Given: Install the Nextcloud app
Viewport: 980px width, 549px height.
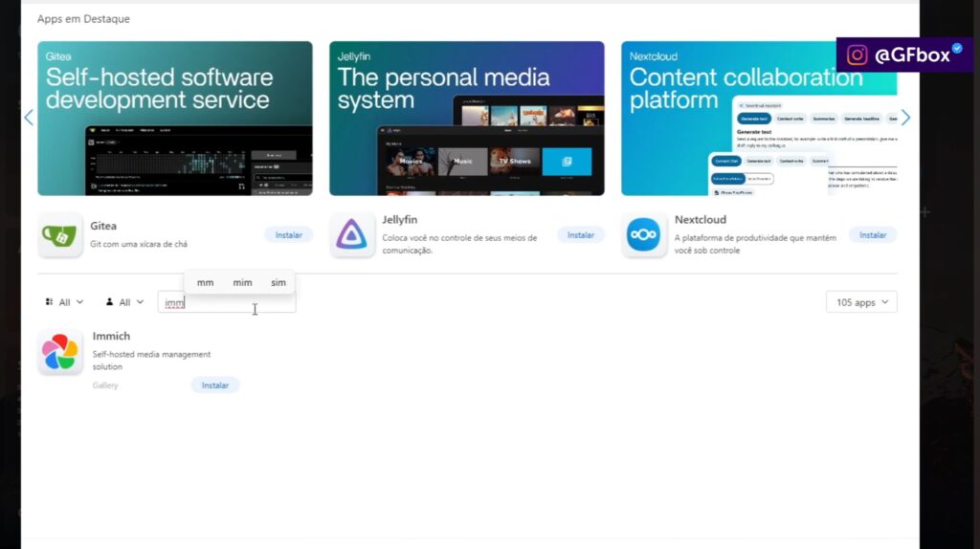Looking at the screenshot, I should coord(873,235).
